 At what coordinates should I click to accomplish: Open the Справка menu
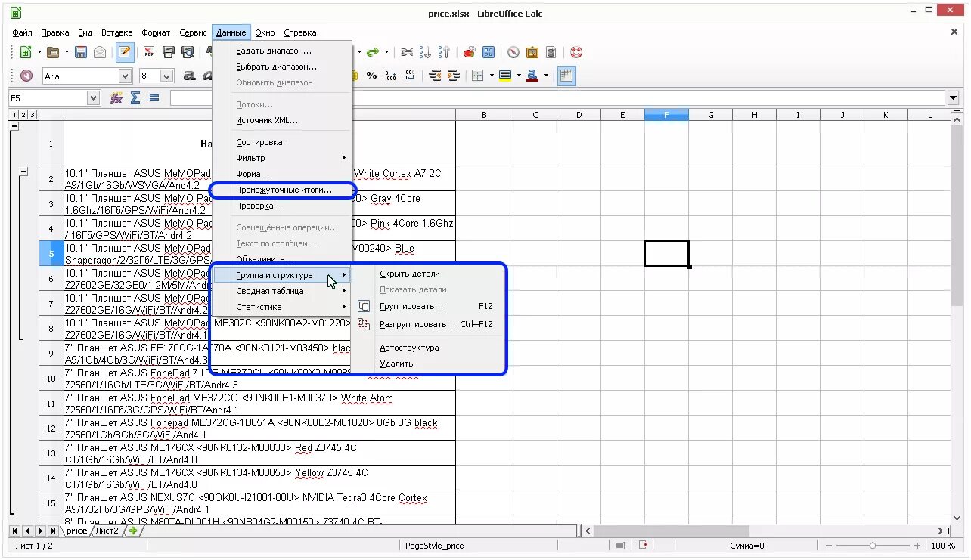300,32
